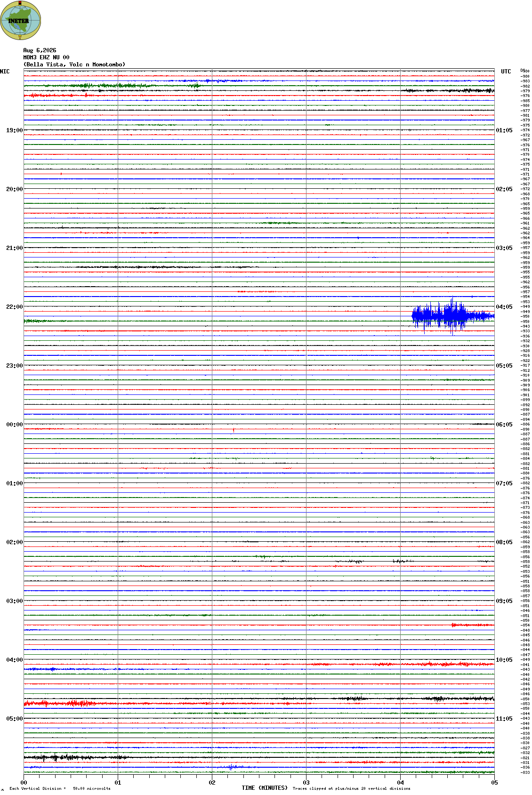This screenshot has width=532, height=795.
Task: Click minute tick label 02
Action: click(212, 783)
